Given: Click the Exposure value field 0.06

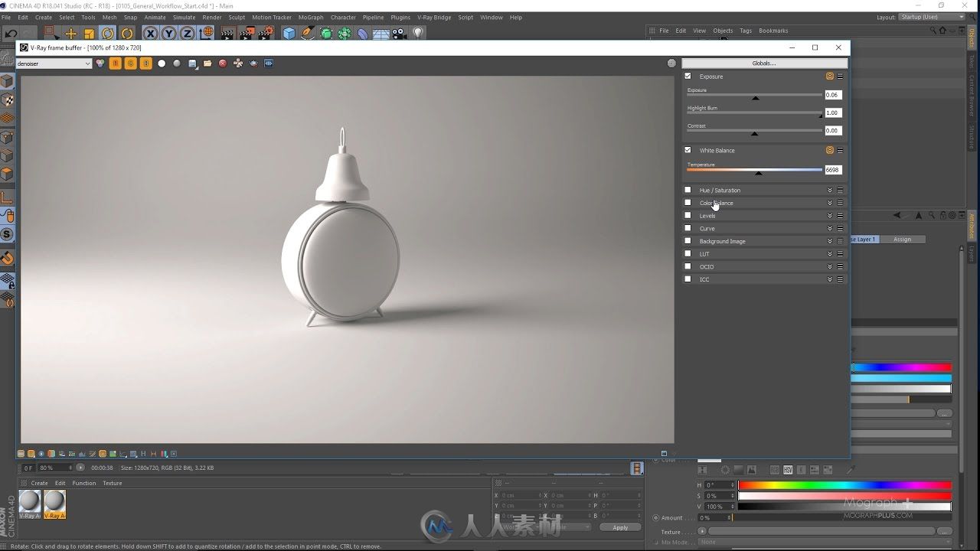Looking at the screenshot, I should tap(832, 95).
